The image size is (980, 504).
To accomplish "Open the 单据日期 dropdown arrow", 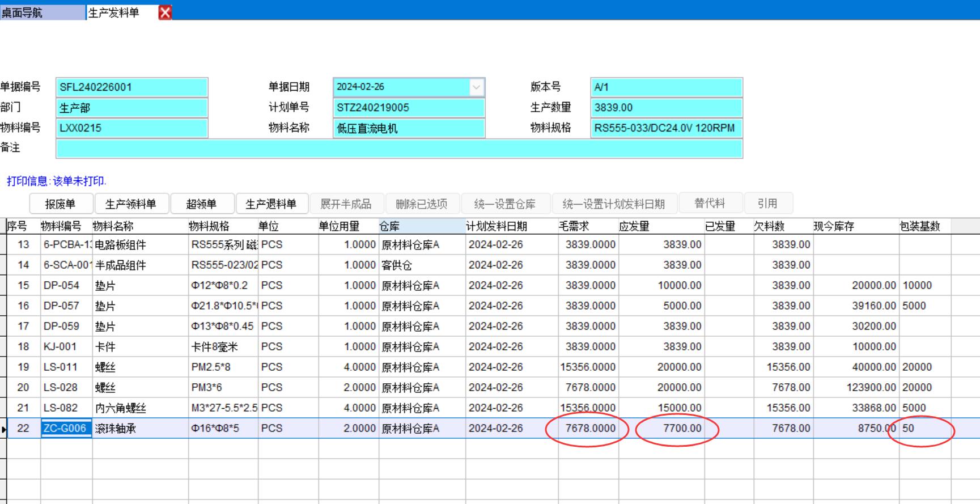I will 476,87.
